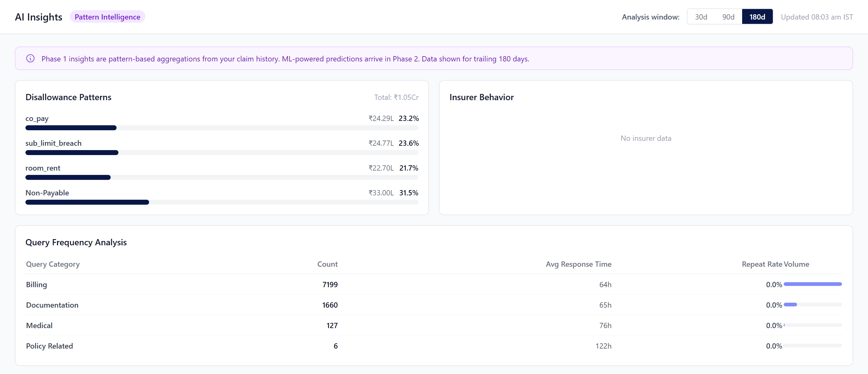This screenshot has width=868, height=374.
Task: Click the Count column header
Action: pos(327,264)
